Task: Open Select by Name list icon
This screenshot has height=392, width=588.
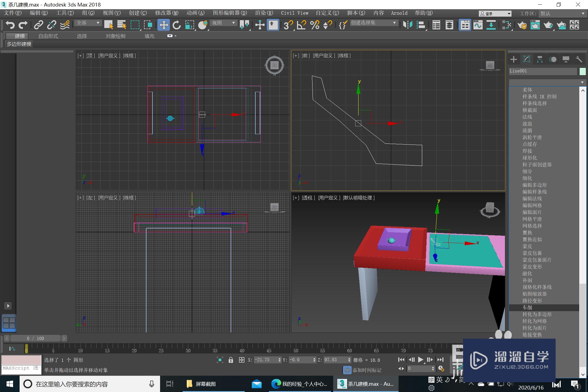Action: pyautogui.click(x=122, y=25)
